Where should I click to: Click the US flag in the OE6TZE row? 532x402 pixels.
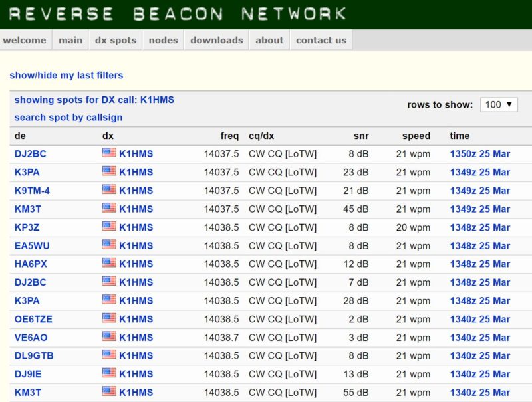[109, 318]
